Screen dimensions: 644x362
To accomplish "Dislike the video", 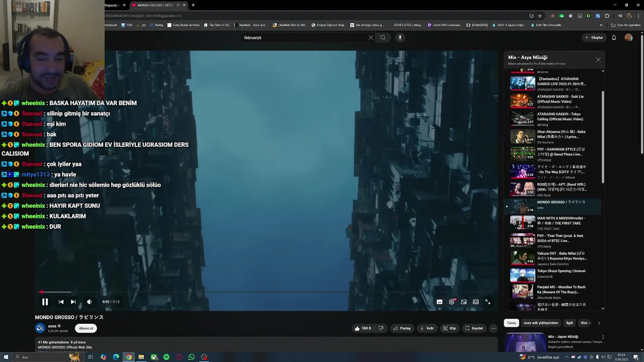I will click(x=381, y=328).
